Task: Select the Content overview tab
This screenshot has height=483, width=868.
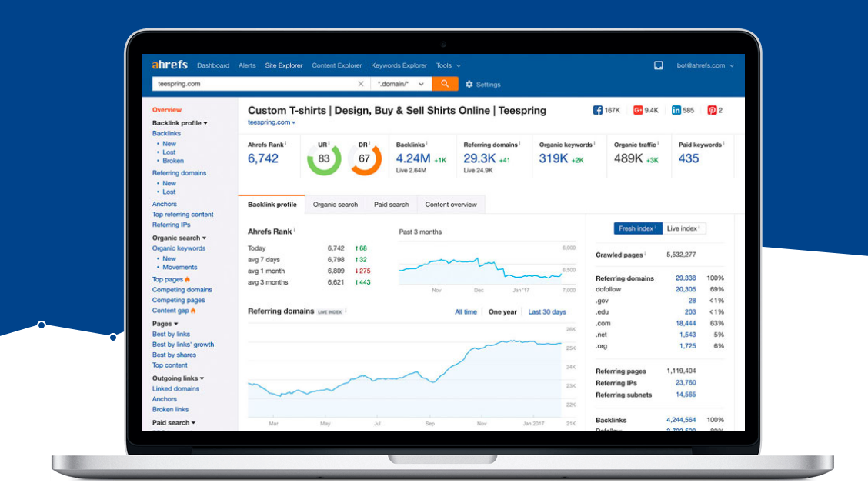Action: coord(451,205)
